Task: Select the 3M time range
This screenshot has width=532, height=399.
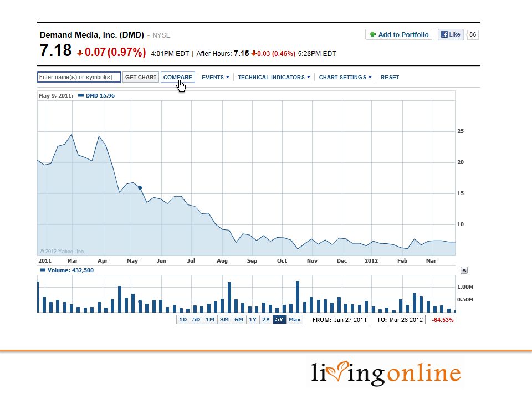Action: (x=224, y=320)
